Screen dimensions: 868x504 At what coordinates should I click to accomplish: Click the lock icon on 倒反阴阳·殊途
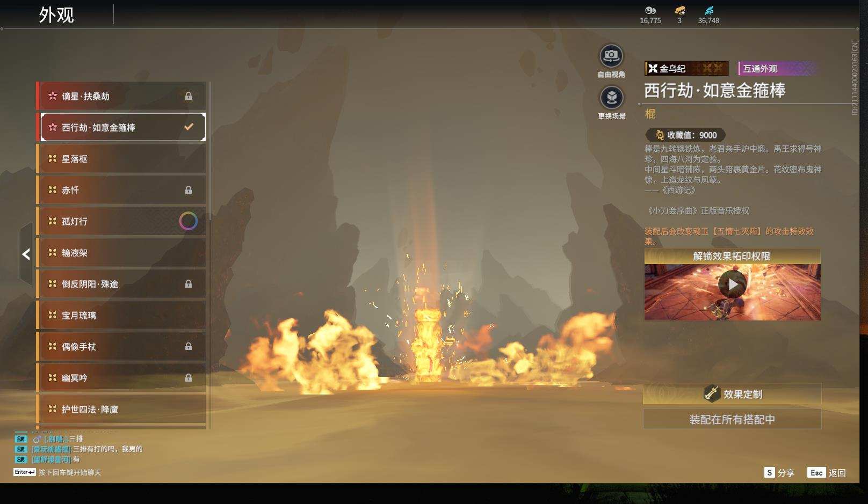(189, 284)
